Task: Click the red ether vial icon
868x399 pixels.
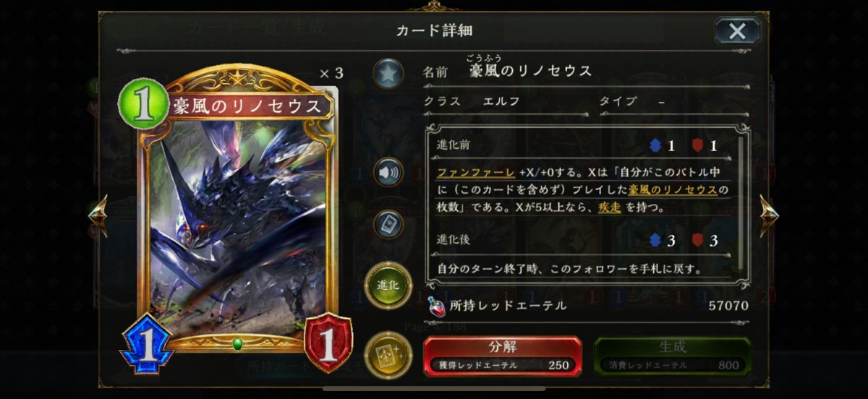Action: 437,306
